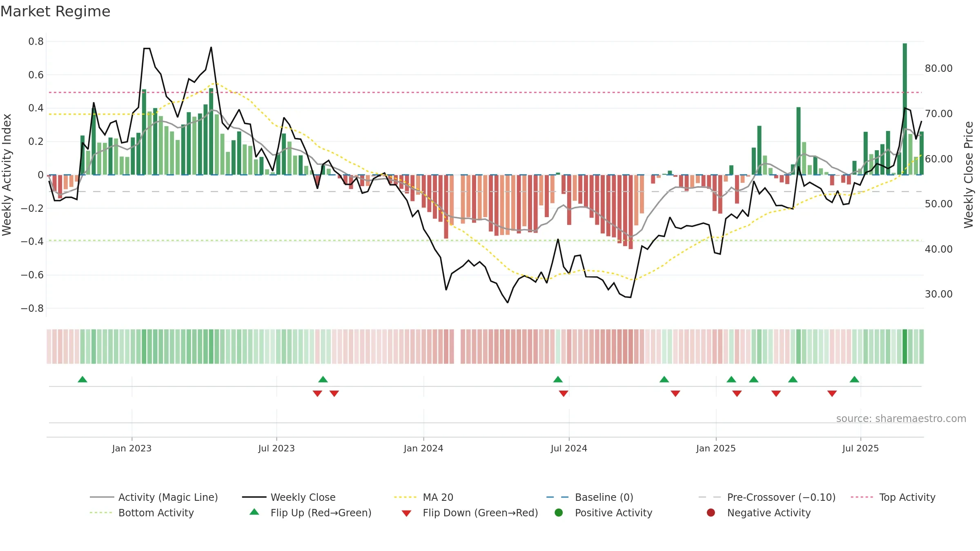Click the 30.00 price axis tick

tap(939, 294)
